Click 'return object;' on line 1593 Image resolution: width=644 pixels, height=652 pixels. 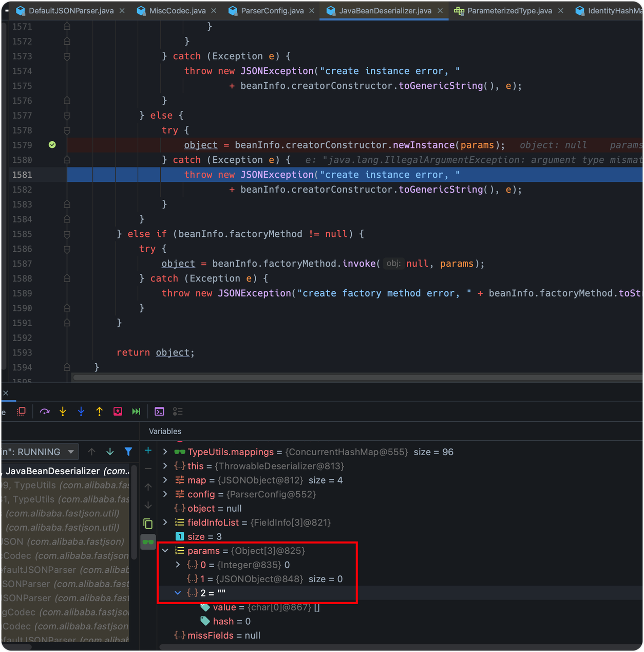pyautogui.click(x=156, y=352)
